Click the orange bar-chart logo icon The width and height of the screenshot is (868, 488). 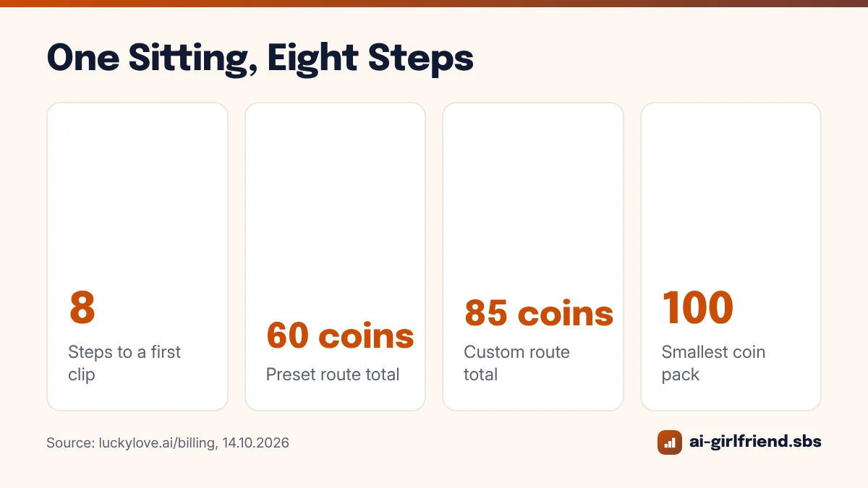pyautogui.click(x=669, y=442)
